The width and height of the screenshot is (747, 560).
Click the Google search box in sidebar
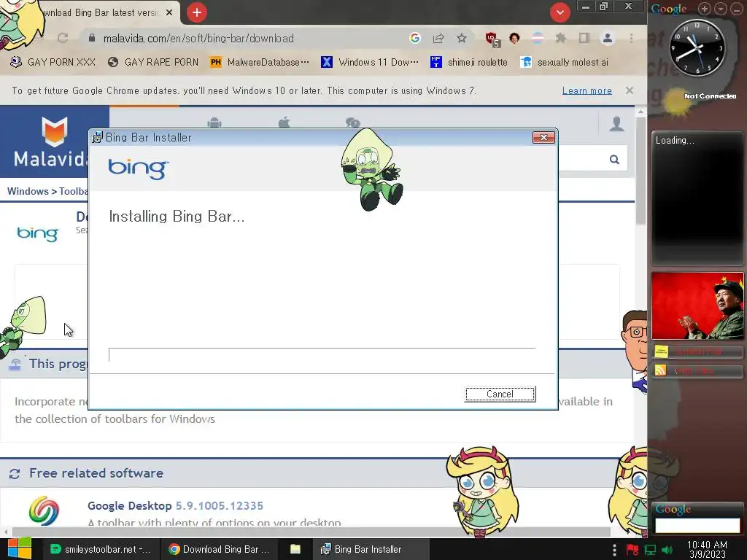pyautogui.click(x=697, y=525)
